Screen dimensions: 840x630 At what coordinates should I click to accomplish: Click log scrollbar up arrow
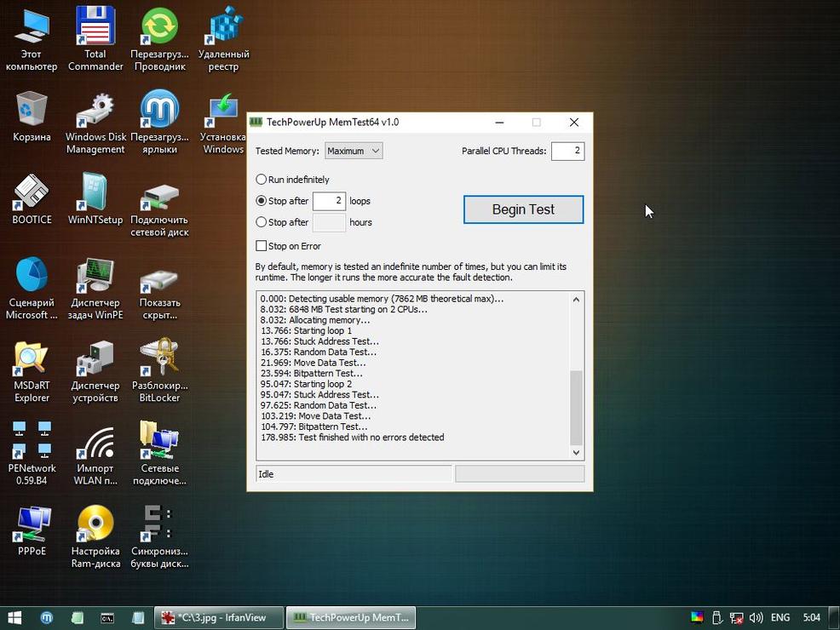point(576,299)
